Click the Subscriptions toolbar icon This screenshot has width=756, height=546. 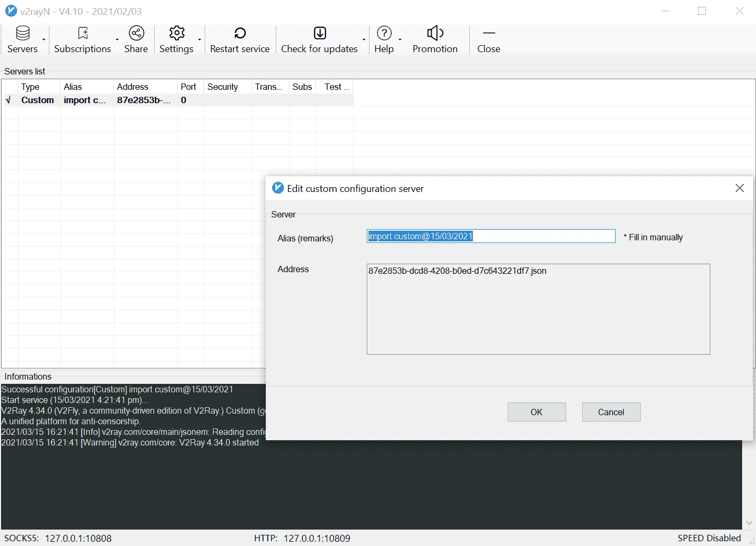tap(83, 33)
